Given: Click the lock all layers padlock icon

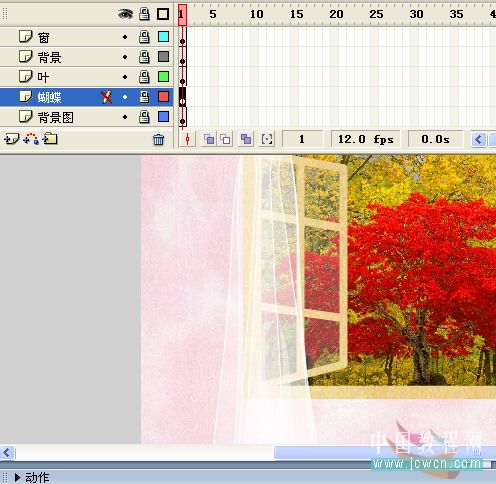Looking at the screenshot, I should point(144,14).
